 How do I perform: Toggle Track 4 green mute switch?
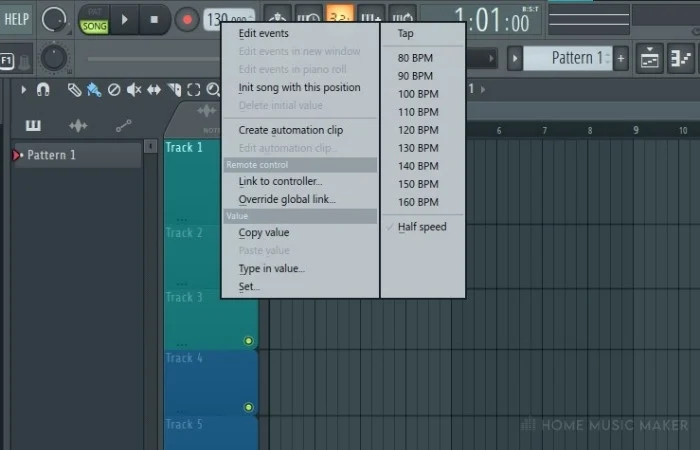[249, 407]
